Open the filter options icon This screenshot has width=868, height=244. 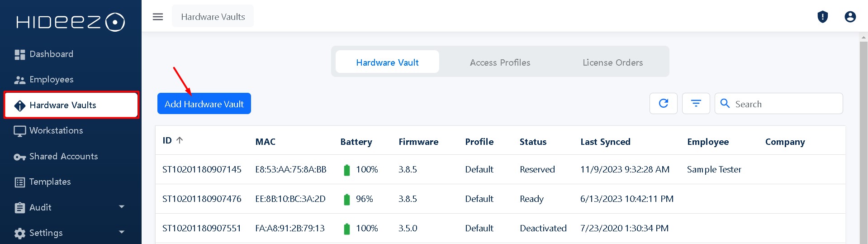(696, 104)
